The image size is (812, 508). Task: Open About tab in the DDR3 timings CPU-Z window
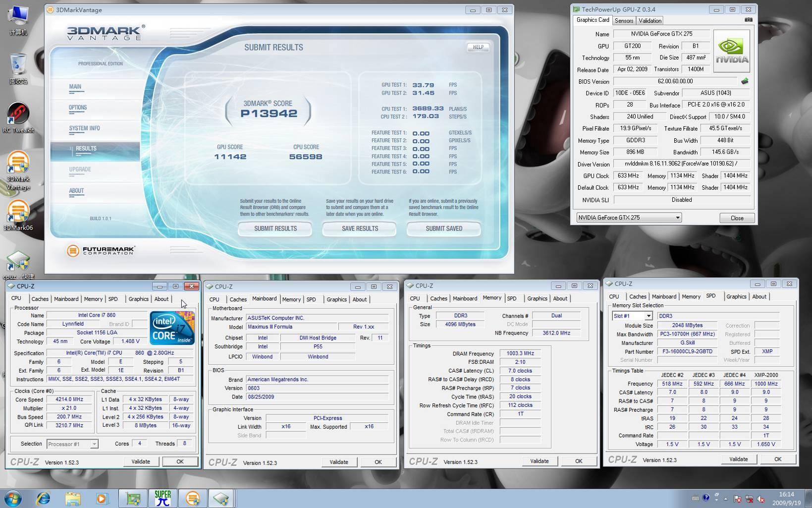[x=560, y=298]
